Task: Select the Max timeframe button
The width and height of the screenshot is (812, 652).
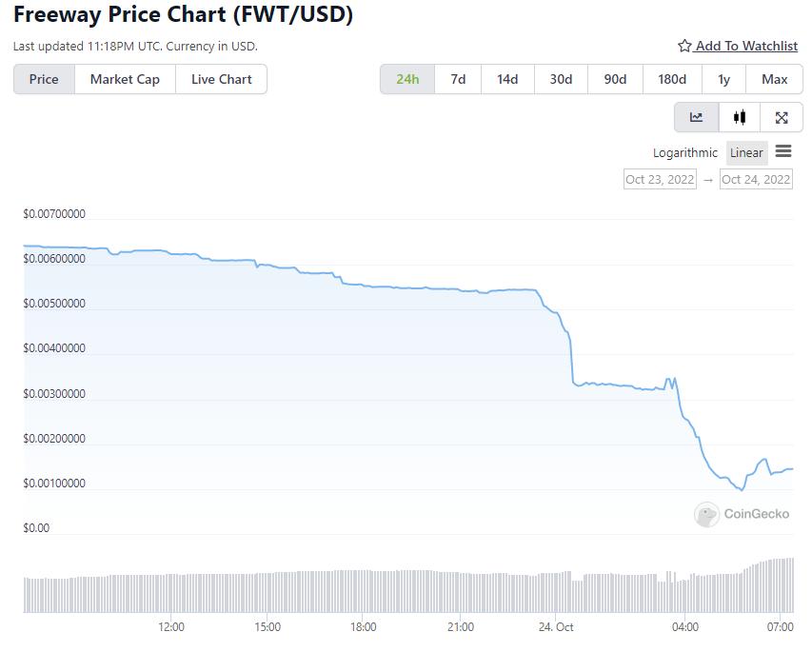Action: [x=775, y=79]
